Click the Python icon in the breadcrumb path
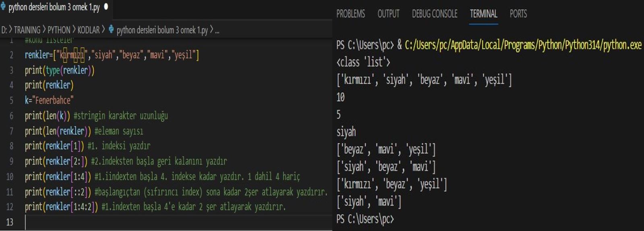This screenshot has height=231, width=644. click(x=111, y=29)
